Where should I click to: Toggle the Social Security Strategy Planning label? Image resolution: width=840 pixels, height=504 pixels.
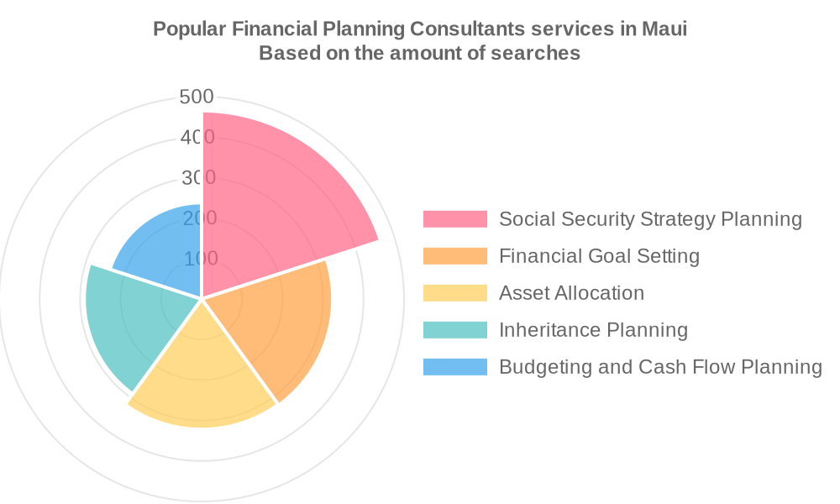tap(650, 219)
